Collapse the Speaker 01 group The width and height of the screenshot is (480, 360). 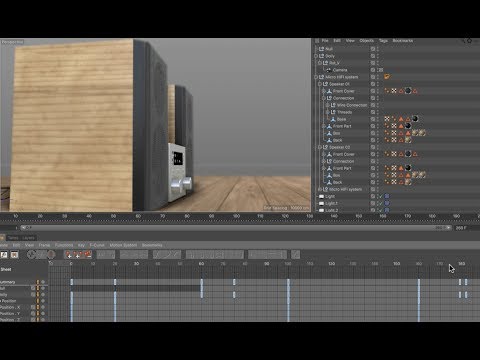click(x=320, y=84)
